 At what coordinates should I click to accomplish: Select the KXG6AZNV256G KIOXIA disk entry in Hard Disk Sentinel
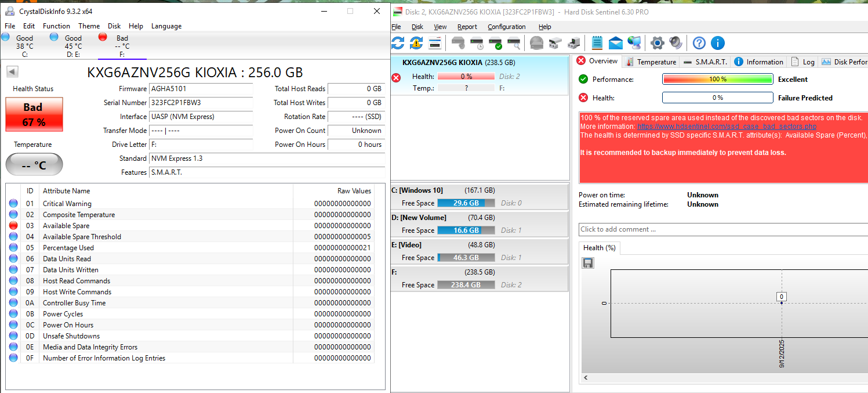480,75
